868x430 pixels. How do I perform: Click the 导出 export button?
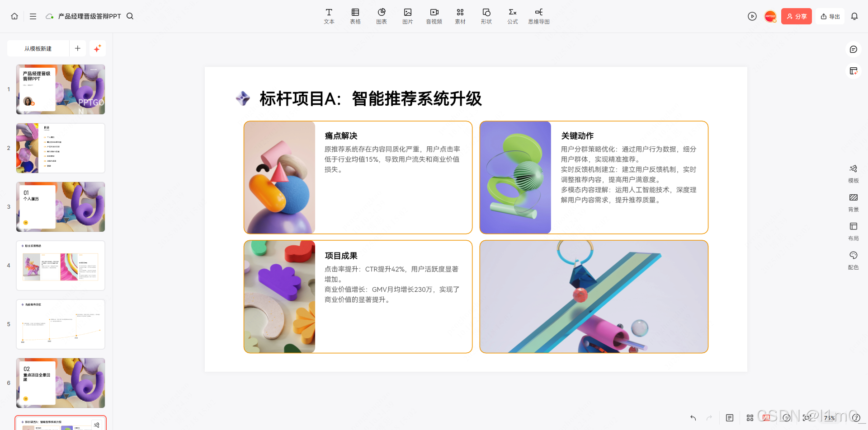click(x=830, y=16)
